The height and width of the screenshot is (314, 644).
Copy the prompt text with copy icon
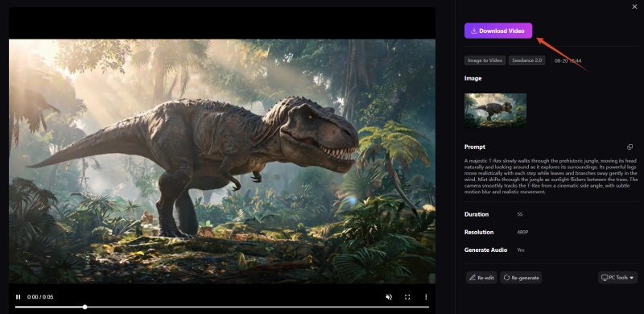(630, 147)
